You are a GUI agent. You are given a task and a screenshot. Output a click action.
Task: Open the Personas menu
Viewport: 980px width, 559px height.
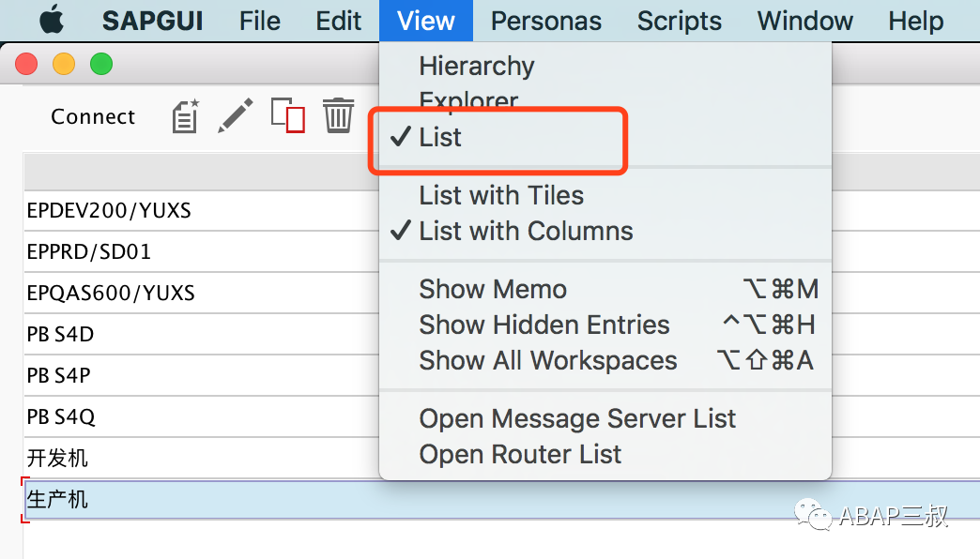pyautogui.click(x=545, y=21)
